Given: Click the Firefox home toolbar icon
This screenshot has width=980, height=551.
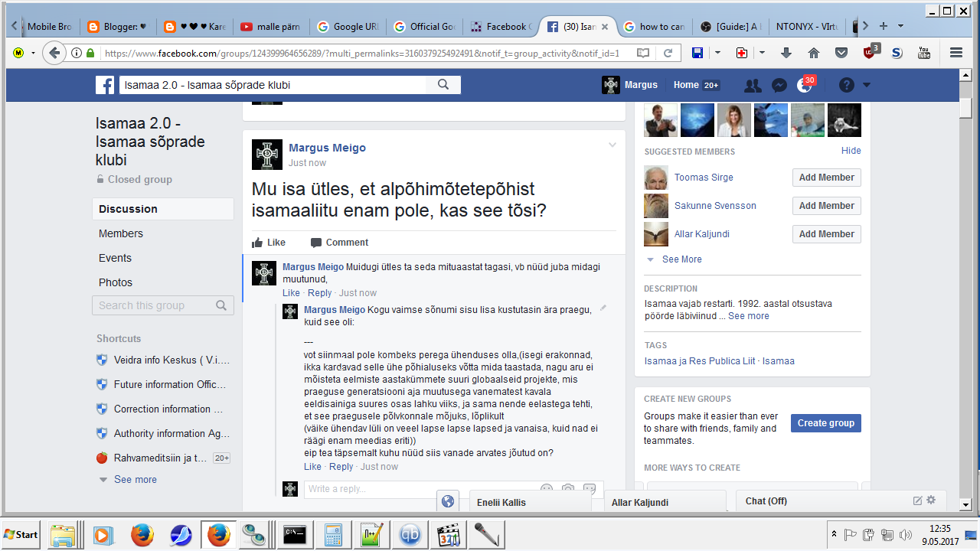Looking at the screenshot, I should coord(814,53).
